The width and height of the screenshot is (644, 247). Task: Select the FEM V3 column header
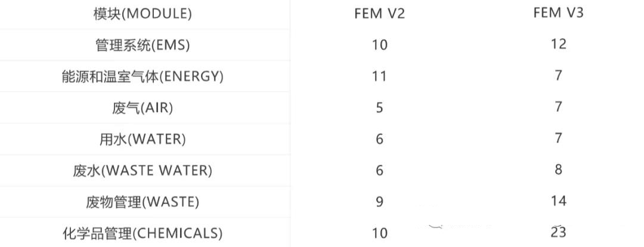click(x=558, y=12)
